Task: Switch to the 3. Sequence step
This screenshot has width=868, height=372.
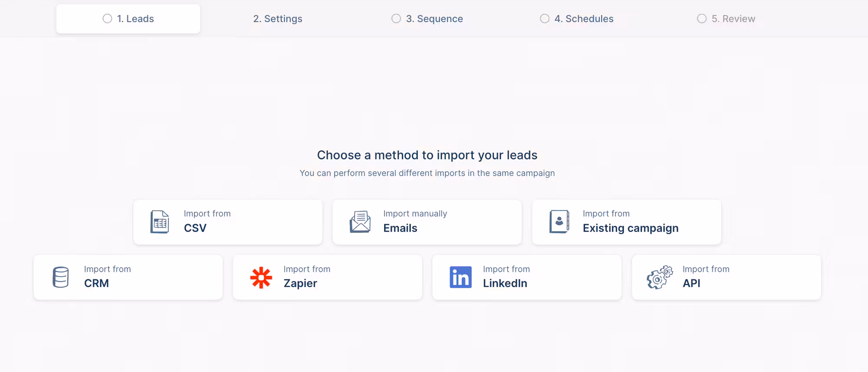Action: point(434,19)
